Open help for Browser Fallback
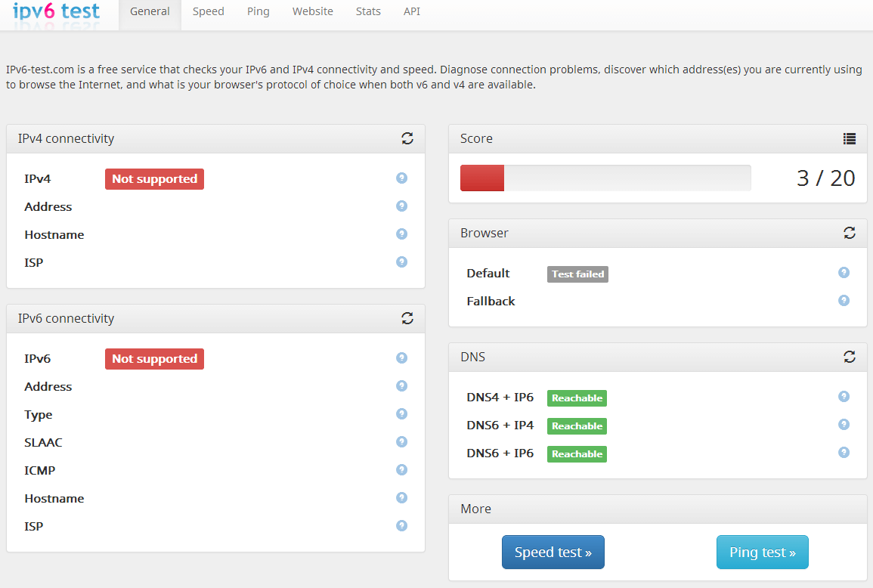This screenshot has width=873, height=588. click(844, 300)
